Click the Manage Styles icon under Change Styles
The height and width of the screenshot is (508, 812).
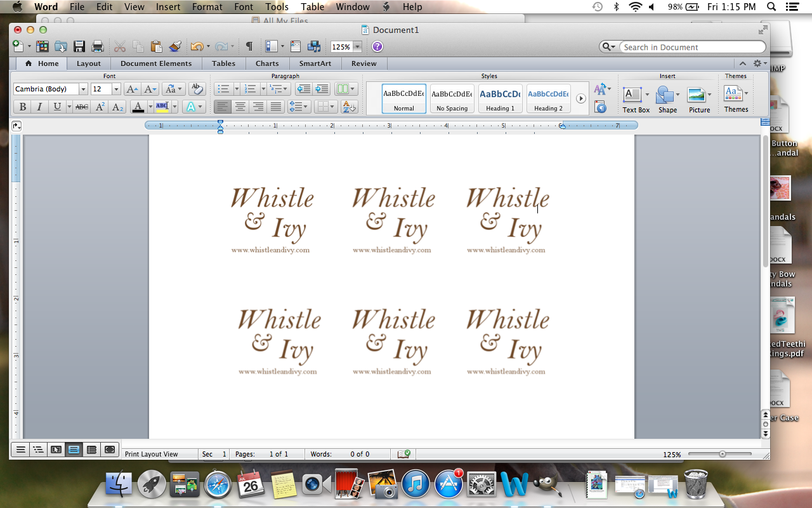(600, 107)
